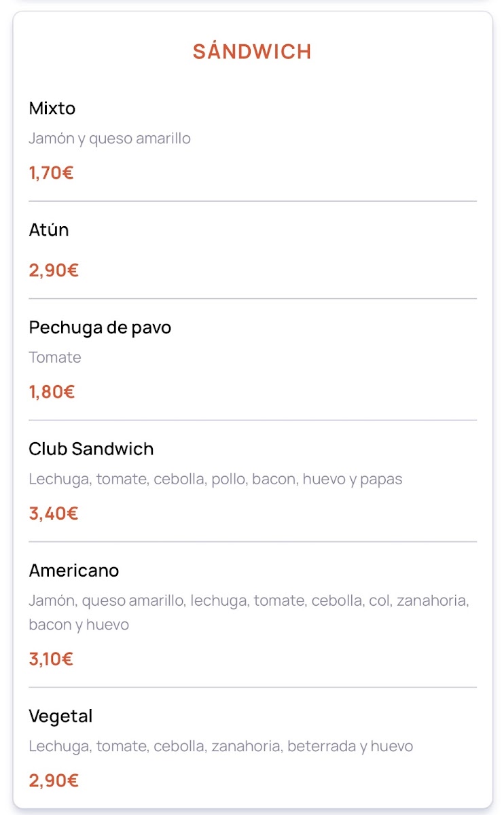Select the Mixto sandwich title

52,109
